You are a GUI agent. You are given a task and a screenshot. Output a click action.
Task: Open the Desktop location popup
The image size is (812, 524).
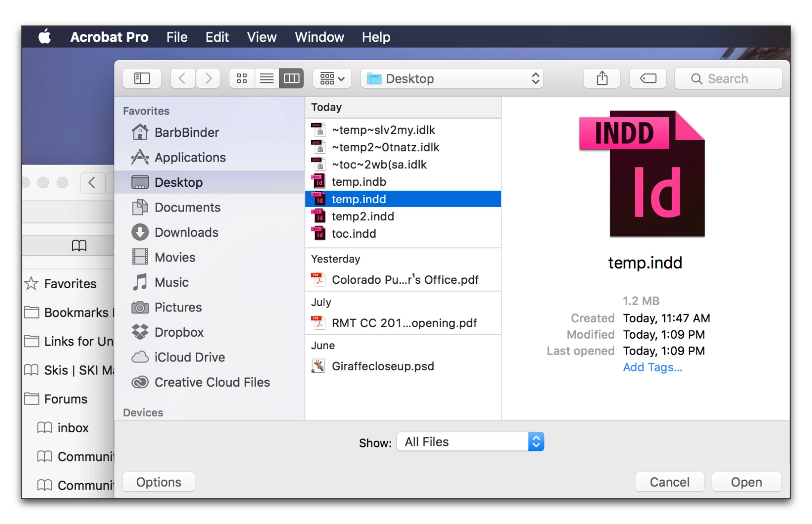coord(452,78)
